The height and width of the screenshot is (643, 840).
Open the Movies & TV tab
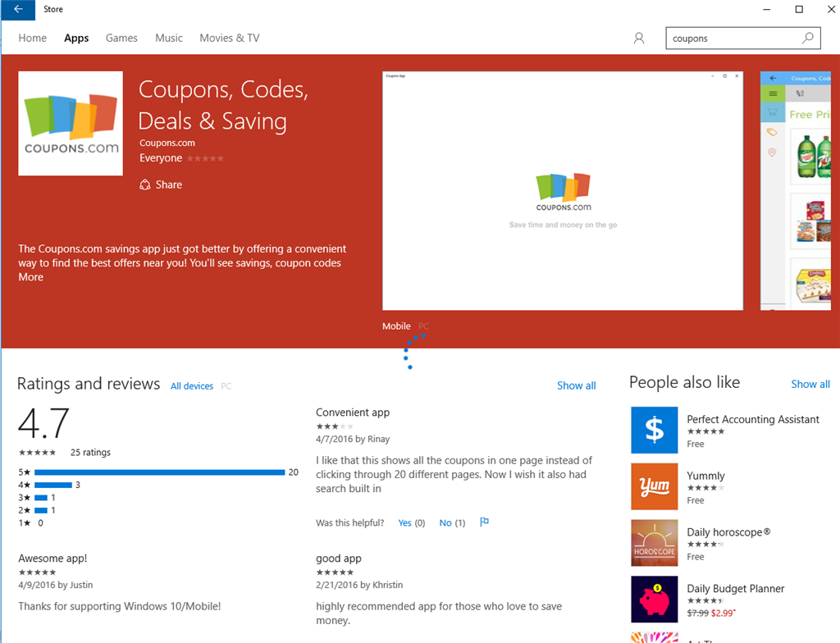point(230,38)
